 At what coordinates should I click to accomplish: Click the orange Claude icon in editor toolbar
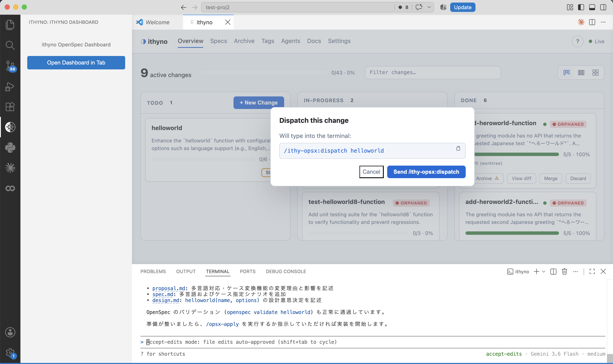pyautogui.click(x=581, y=22)
